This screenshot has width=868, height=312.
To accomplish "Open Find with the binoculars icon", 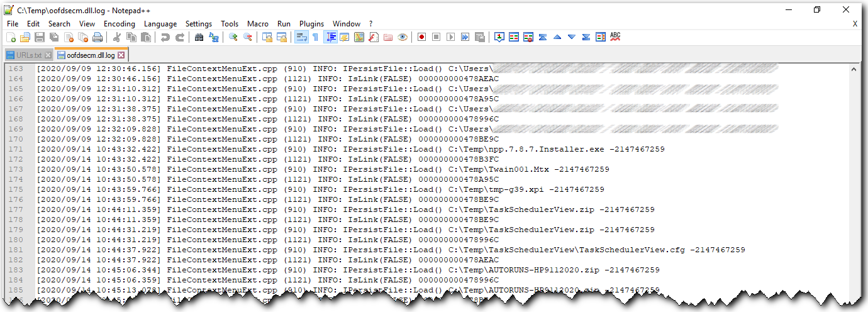I will tap(199, 37).
